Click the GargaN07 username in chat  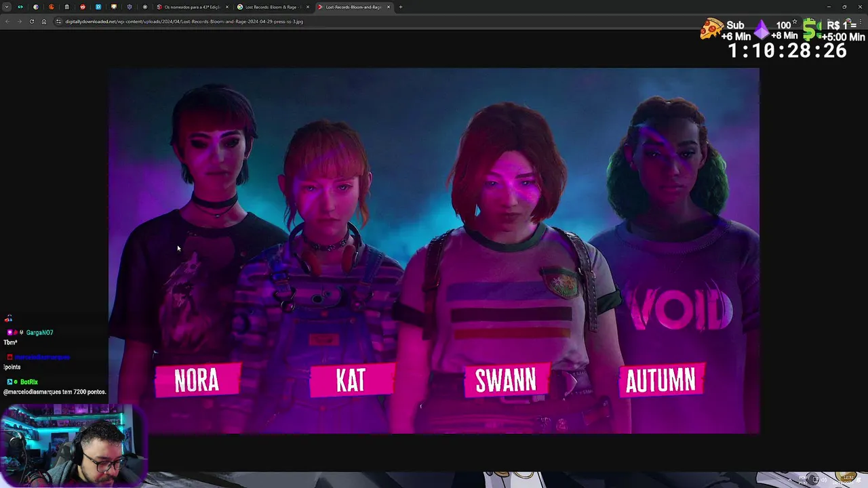point(39,332)
